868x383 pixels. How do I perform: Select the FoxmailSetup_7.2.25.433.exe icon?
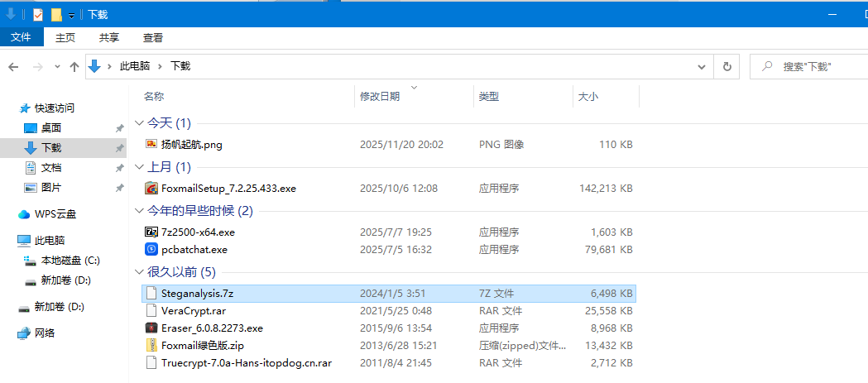151,188
